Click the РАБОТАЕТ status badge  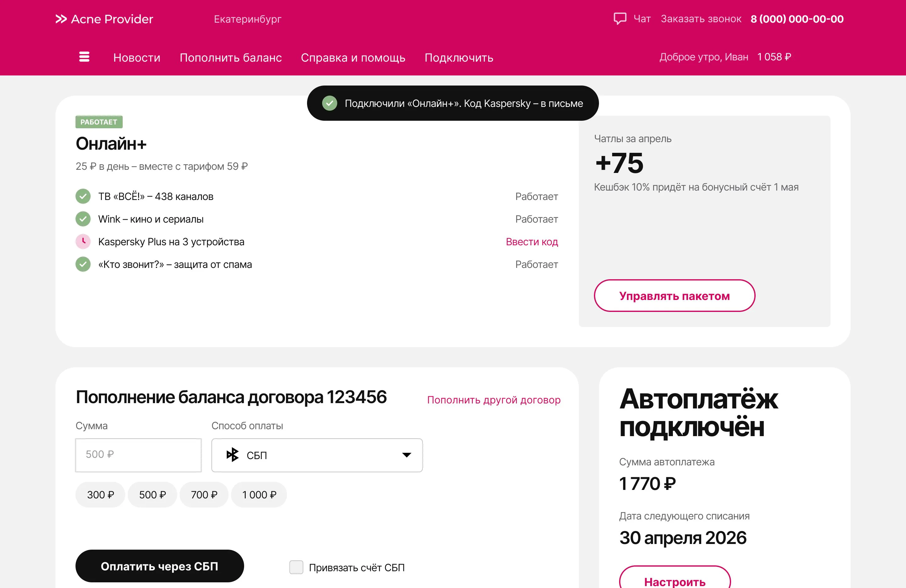[99, 122]
